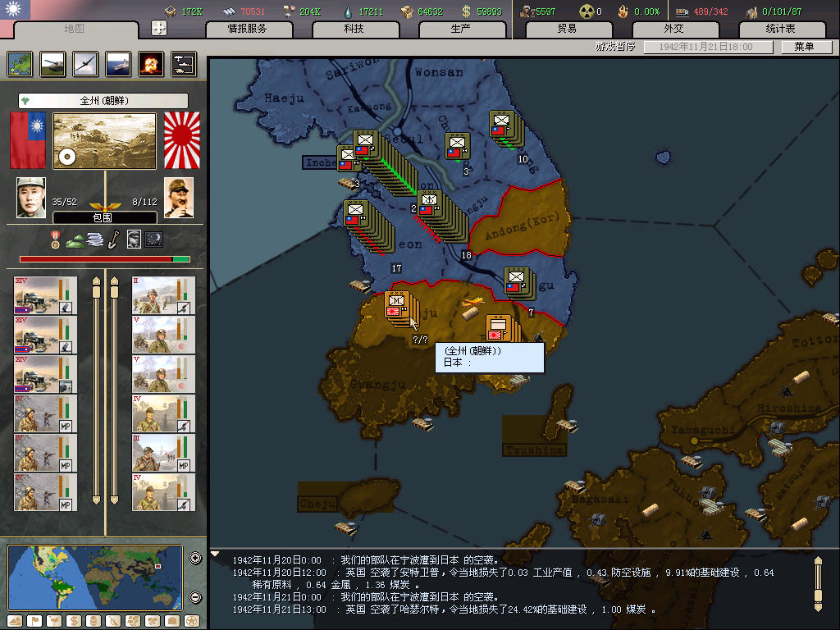
Task: Click the 全州 (朝鲜) province name bar
Action: tap(103, 101)
